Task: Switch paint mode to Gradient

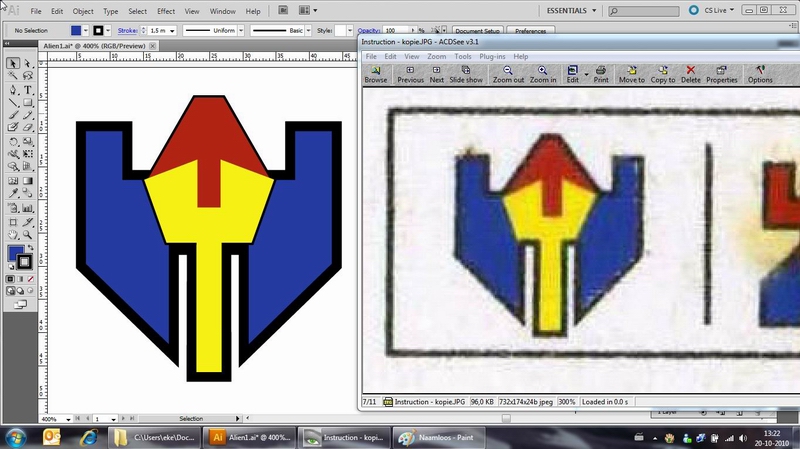Action: [x=20, y=279]
